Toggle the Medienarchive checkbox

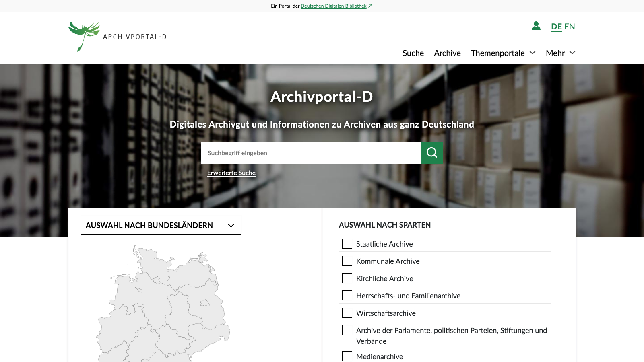pos(347,356)
